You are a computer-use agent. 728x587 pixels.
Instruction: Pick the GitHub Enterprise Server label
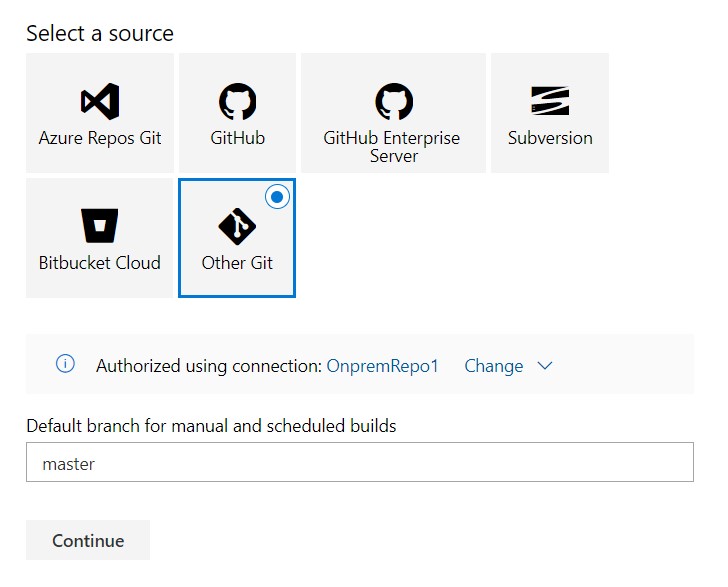click(392, 147)
